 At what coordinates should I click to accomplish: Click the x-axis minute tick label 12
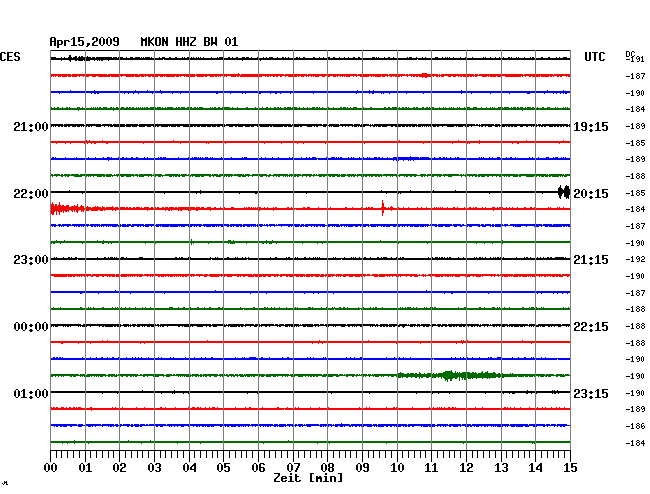(x=466, y=467)
